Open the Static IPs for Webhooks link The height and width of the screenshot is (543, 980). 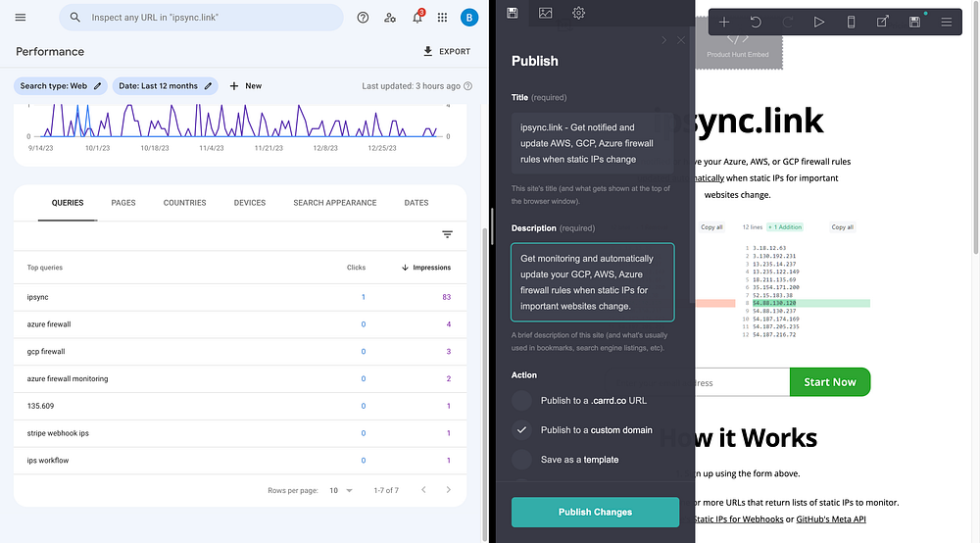click(x=738, y=519)
